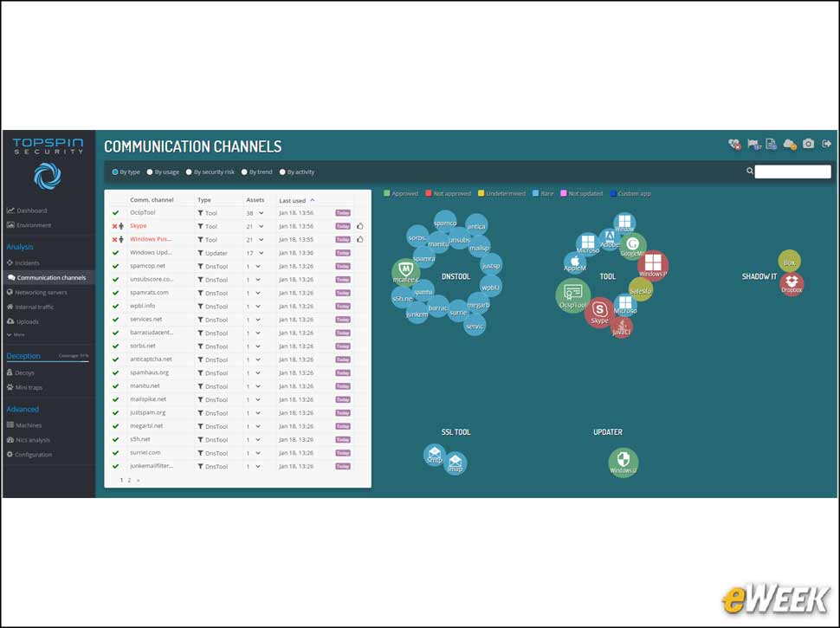Click the red Skype channel name in table
The image size is (840, 628).
[x=139, y=226]
